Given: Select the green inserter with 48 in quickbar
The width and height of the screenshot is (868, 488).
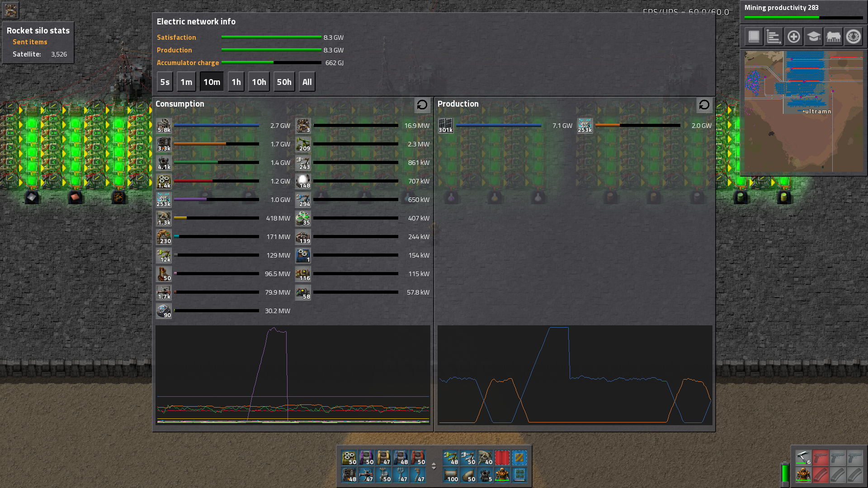Looking at the screenshot, I should click(x=451, y=458).
